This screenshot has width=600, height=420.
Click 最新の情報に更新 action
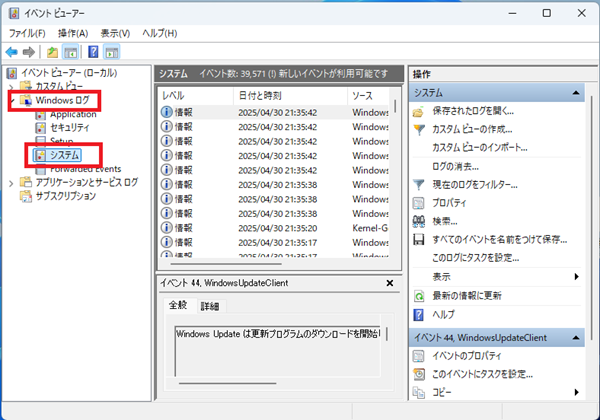(x=467, y=295)
